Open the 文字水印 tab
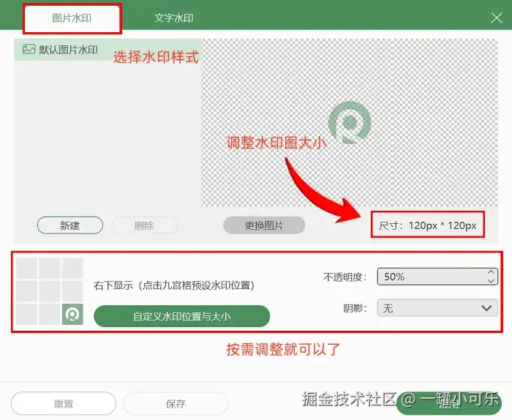Viewport: 512px width, 420px height. pos(174,18)
